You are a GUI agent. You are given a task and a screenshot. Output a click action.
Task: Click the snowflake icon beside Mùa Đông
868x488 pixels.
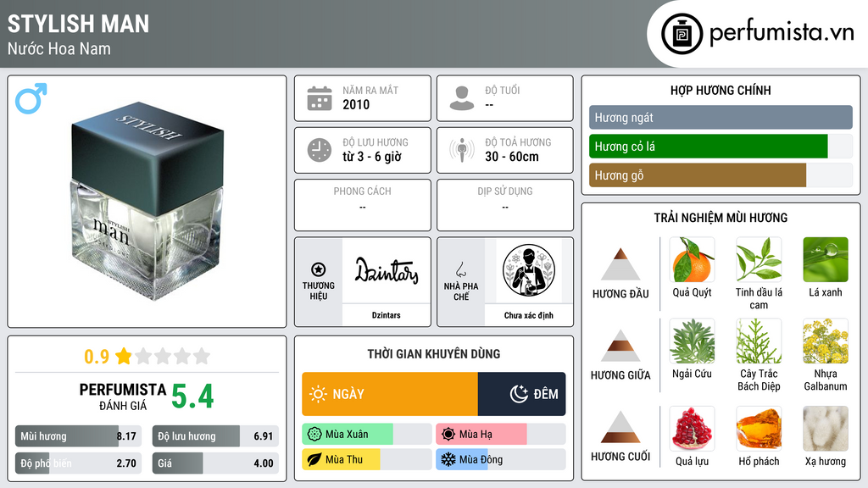point(448,459)
